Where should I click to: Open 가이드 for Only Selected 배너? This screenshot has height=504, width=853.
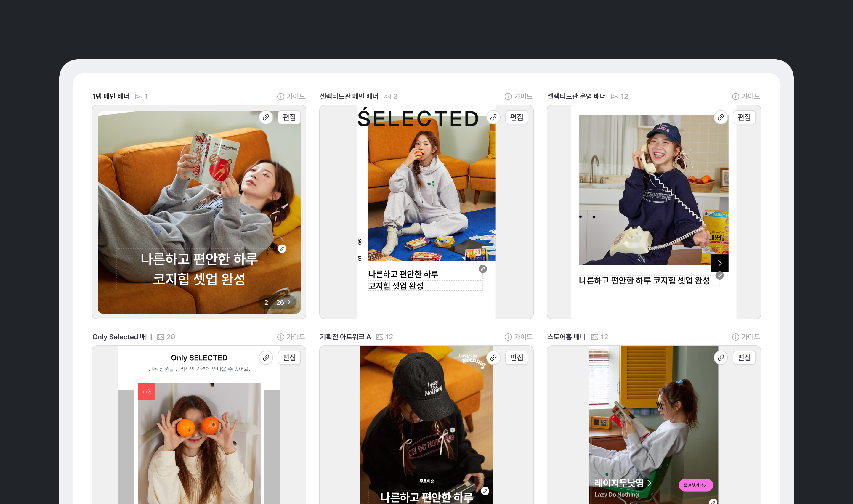[x=291, y=337]
